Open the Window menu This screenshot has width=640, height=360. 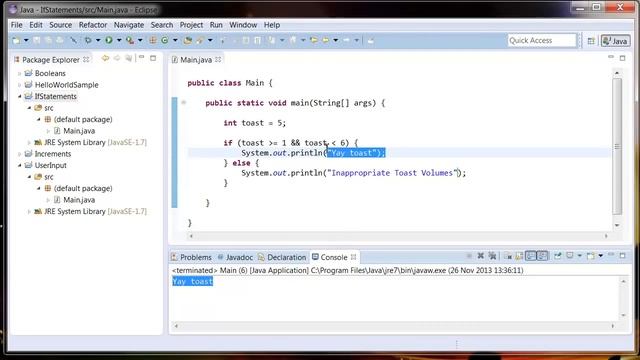243,25
